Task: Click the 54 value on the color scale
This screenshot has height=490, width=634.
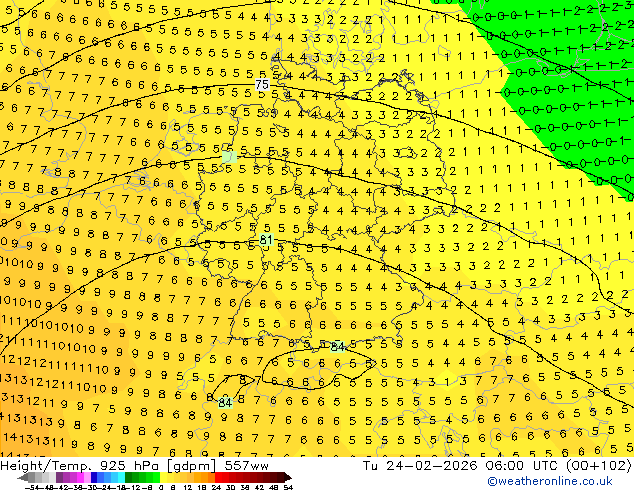Action: (x=288, y=487)
